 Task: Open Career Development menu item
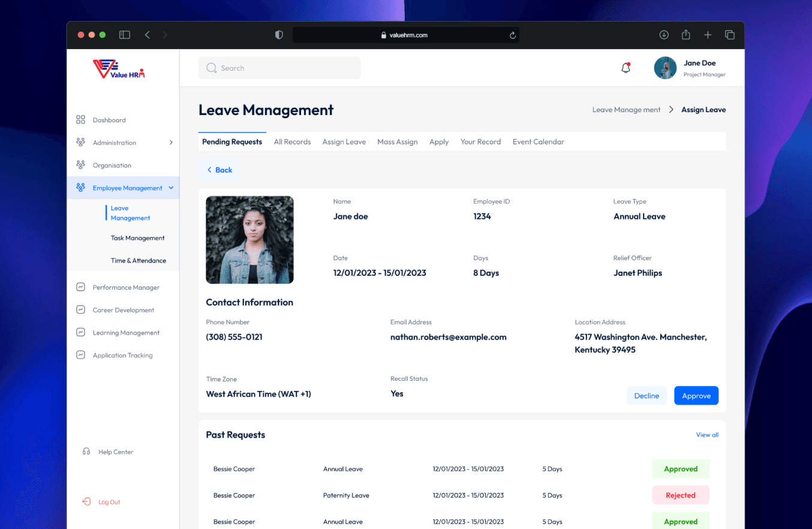click(x=123, y=310)
